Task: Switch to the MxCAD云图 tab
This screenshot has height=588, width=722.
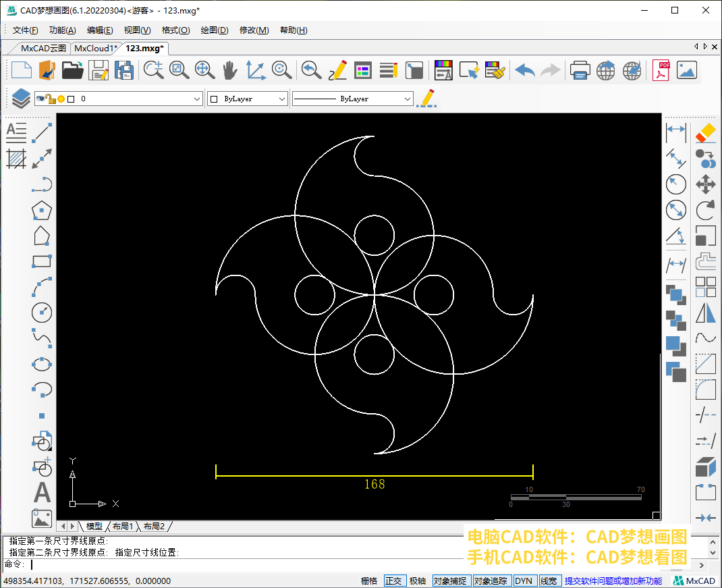Action: pos(43,48)
